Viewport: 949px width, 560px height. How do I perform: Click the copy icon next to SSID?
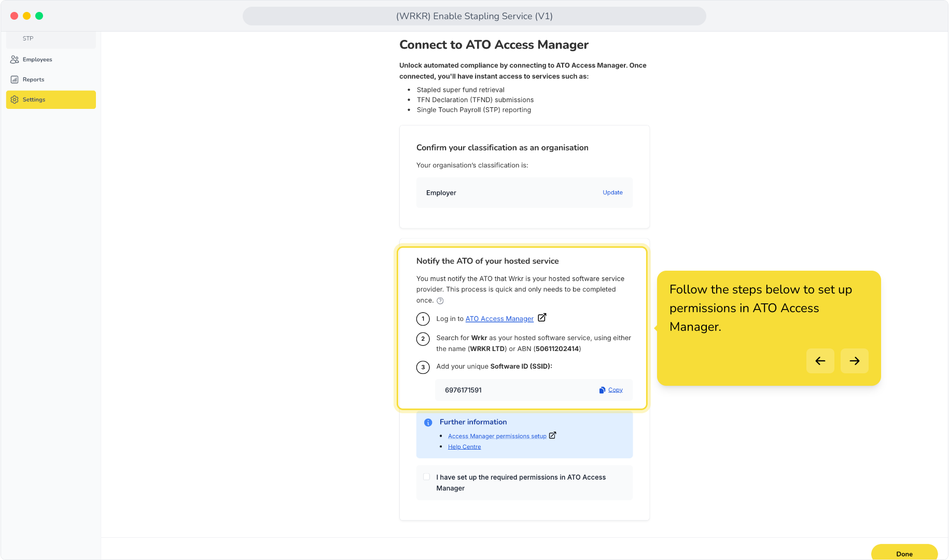[602, 390]
